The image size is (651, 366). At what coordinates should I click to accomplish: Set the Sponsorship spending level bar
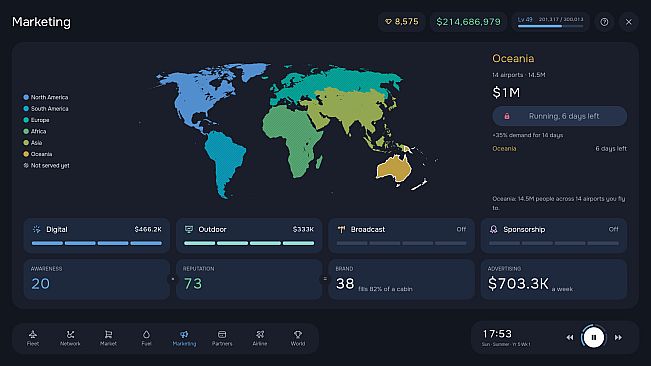coord(554,243)
